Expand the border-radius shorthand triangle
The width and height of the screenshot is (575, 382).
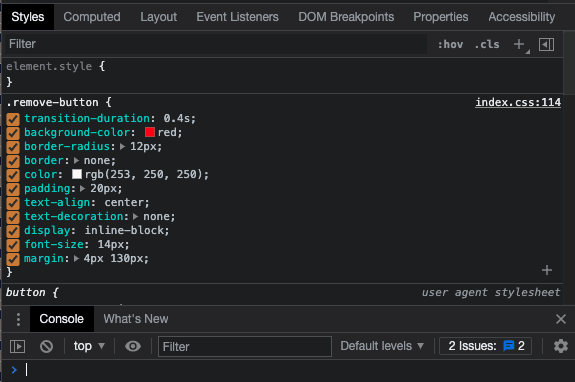(x=122, y=147)
